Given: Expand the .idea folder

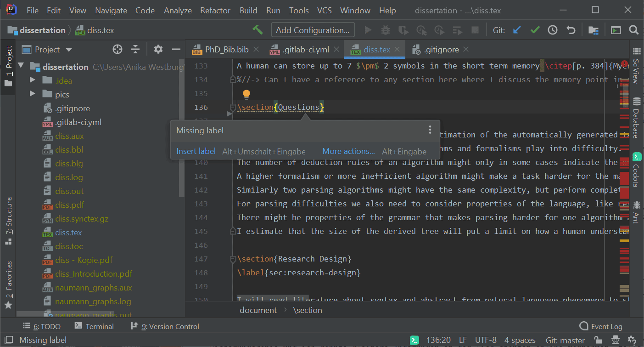Looking at the screenshot, I should coord(32,80).
